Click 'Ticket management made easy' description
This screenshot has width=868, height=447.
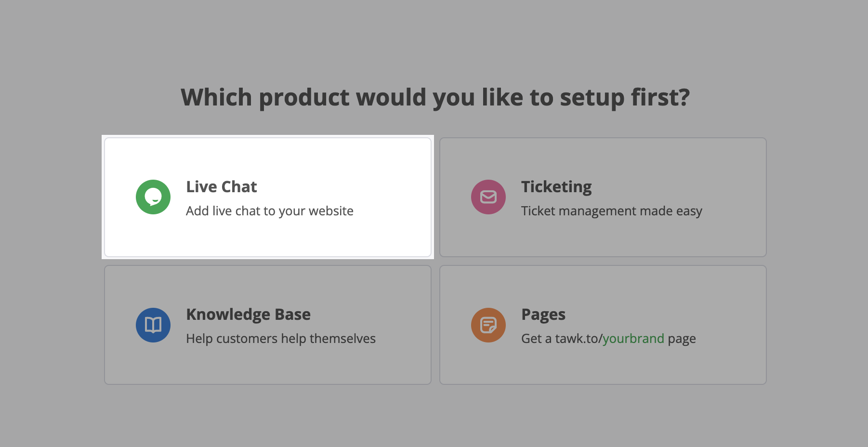(612, 211)
